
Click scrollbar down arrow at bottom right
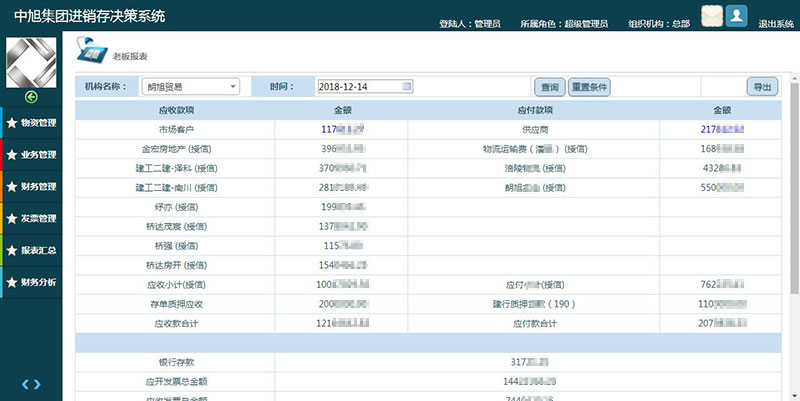(x=794, y=396)
